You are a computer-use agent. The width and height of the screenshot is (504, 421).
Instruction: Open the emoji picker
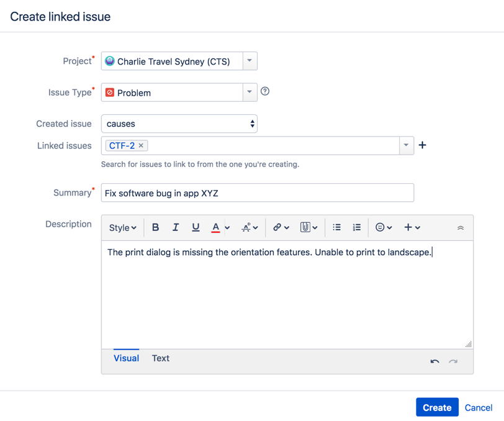point(384,227)
